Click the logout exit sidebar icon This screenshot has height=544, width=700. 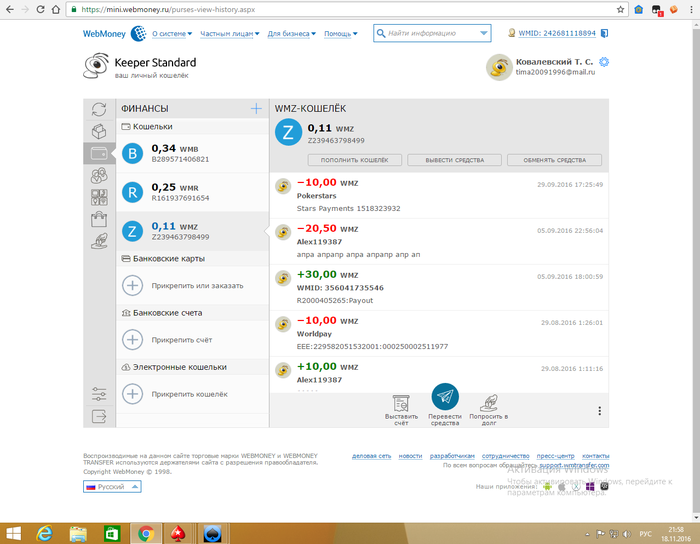(99, 416)
